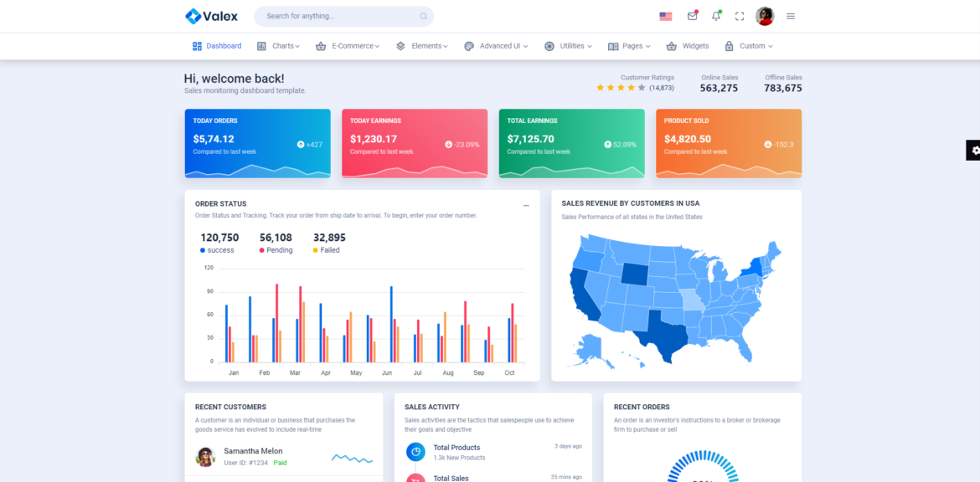The width and height of the screenshot is (980, 482).
Task: Click the fullscreen expand icon
Action: [x=739, y=15]
